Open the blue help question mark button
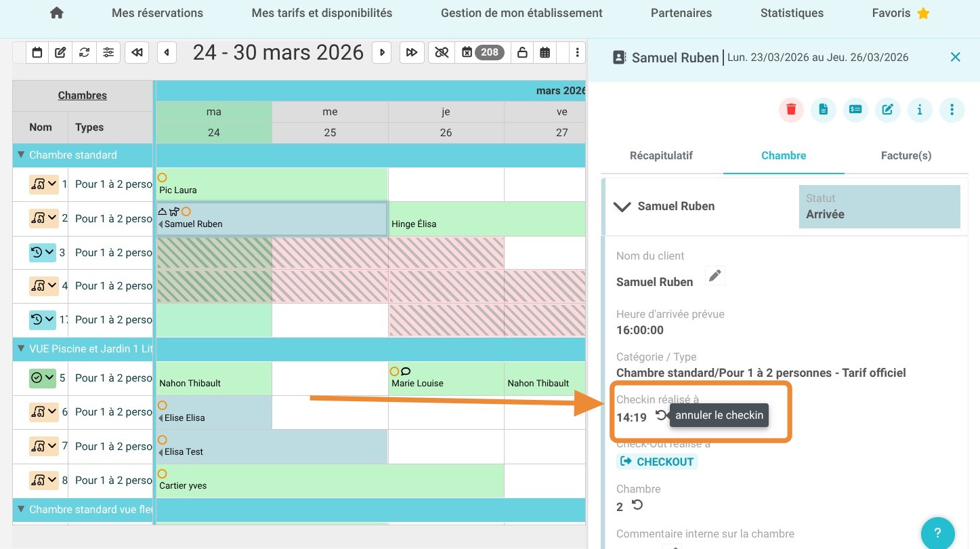This screenshot has width=980, height=549. pyautogui.click(x=938, y=532)
